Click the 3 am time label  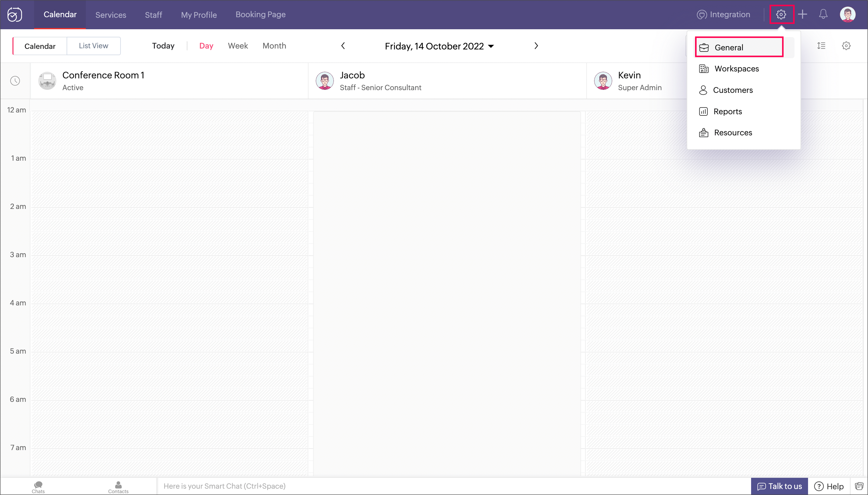(x=18, y=255)
